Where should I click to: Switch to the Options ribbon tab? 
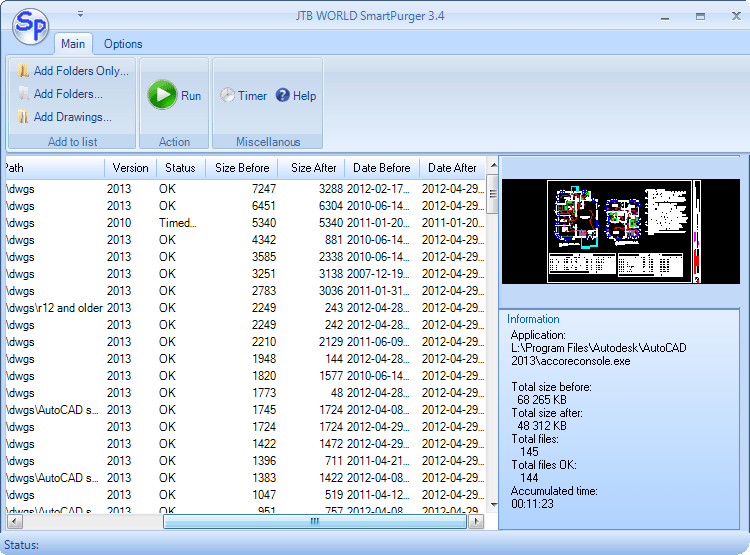coord(123,44)
